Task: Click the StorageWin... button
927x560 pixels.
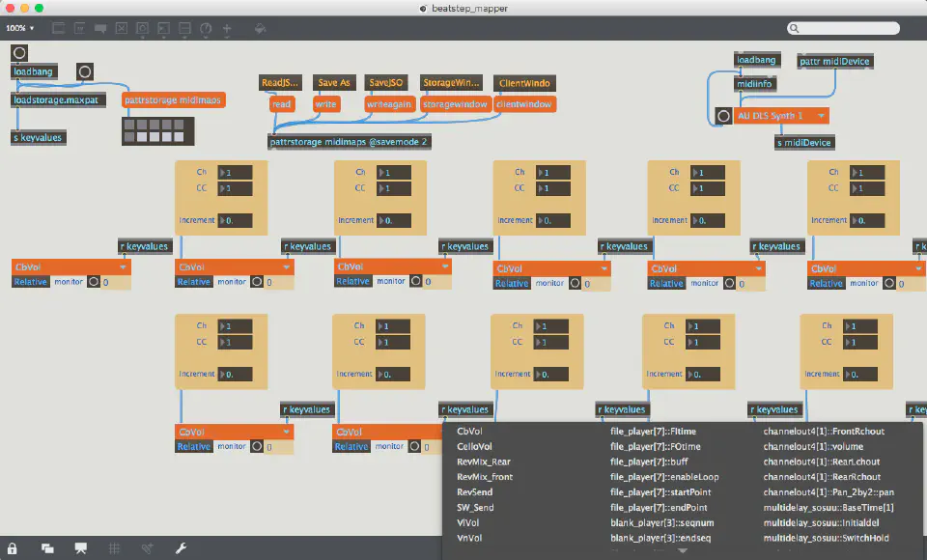Action: [451, 83]
